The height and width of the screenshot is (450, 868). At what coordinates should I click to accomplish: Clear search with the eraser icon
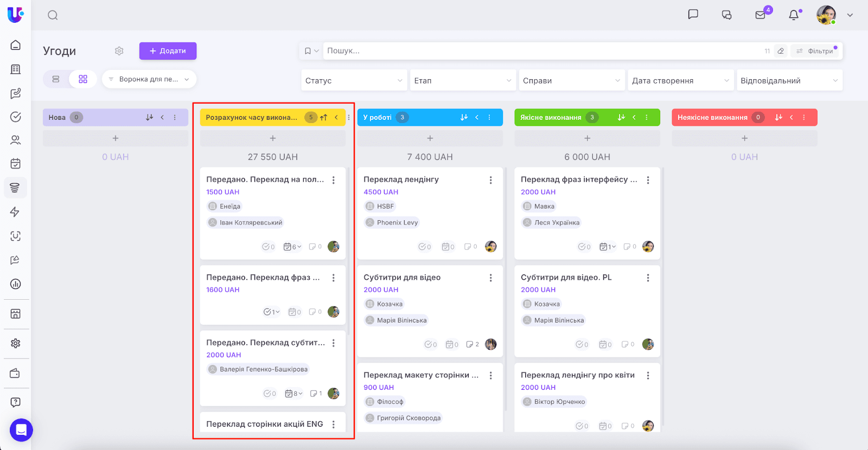tap(781, 51)
